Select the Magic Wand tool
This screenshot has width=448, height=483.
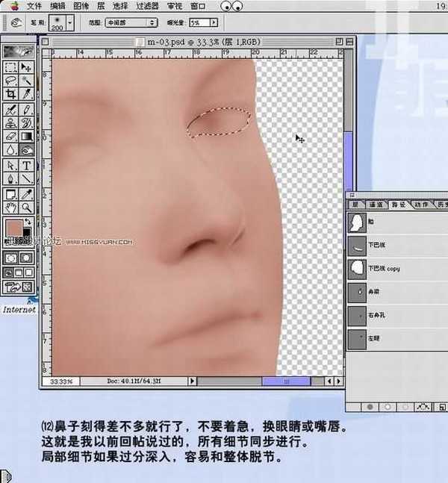point(27,81)
